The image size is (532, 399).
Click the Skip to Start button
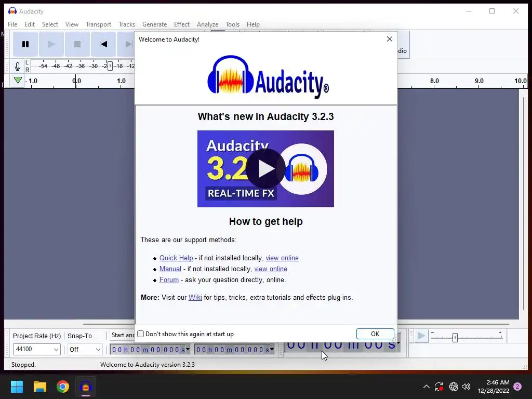tap(103, 44)
